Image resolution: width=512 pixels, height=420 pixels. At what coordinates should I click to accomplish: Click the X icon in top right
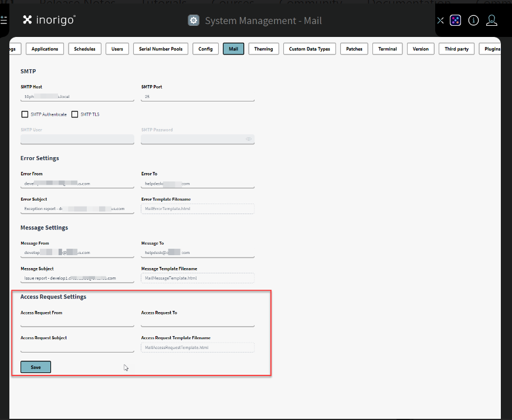point(440,21)
